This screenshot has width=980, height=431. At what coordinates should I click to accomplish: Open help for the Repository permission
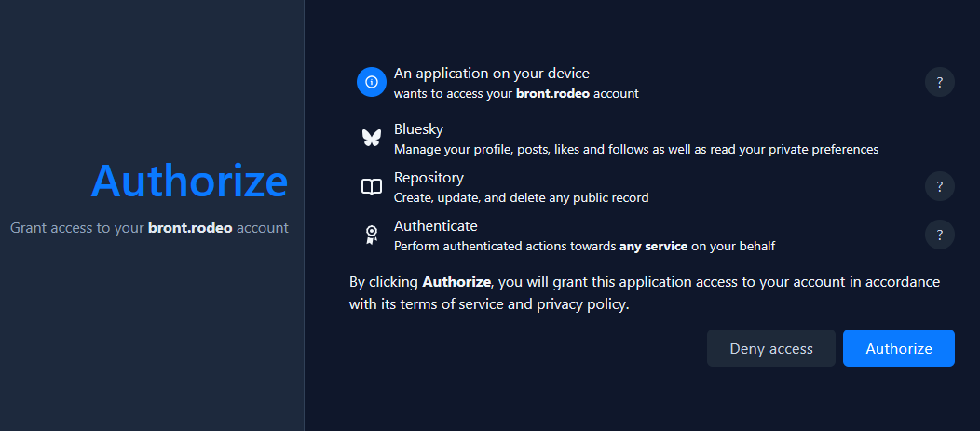coord(940,186)
